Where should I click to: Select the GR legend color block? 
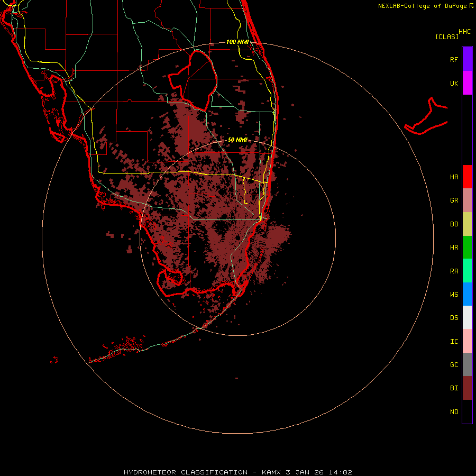[467, 200]
